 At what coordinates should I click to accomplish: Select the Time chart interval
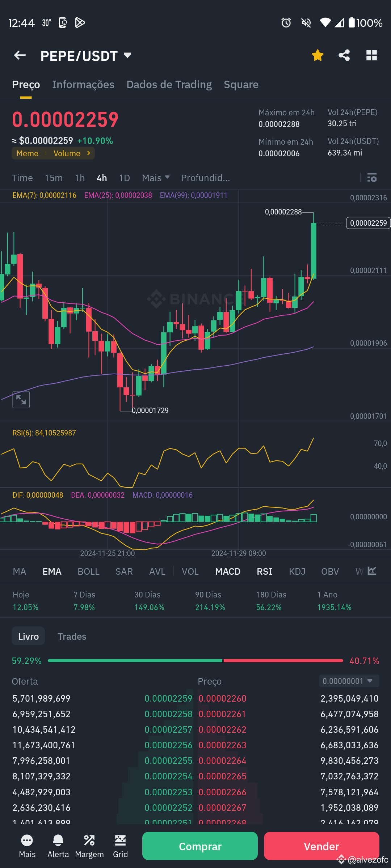(22, 178)
